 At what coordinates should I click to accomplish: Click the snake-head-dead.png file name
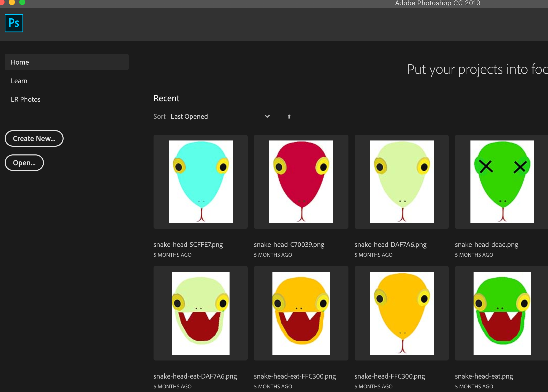coord(487,245)
